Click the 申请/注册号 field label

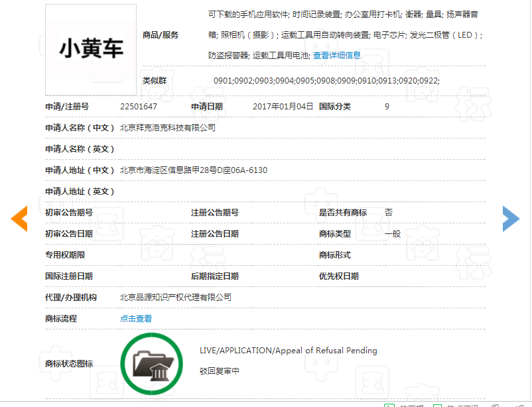[x=67, y=107]
